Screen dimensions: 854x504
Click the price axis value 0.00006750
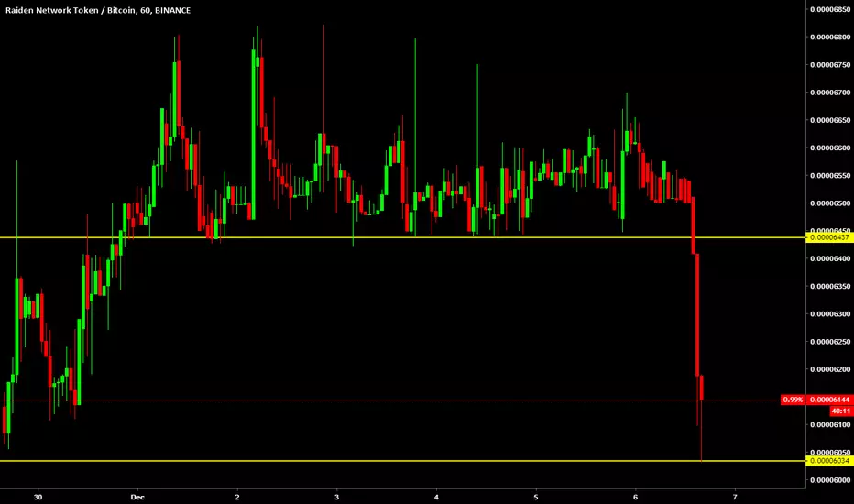tap(830, 65)
